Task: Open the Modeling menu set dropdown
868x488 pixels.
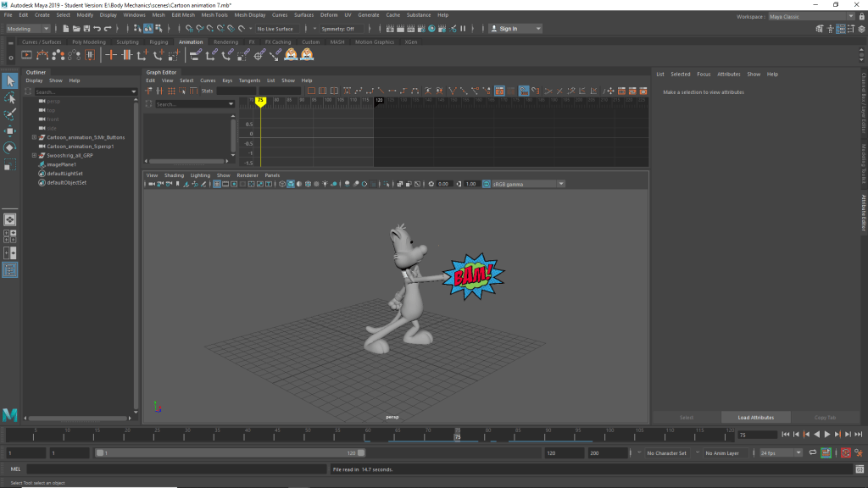Action: (x=29, y=29)
